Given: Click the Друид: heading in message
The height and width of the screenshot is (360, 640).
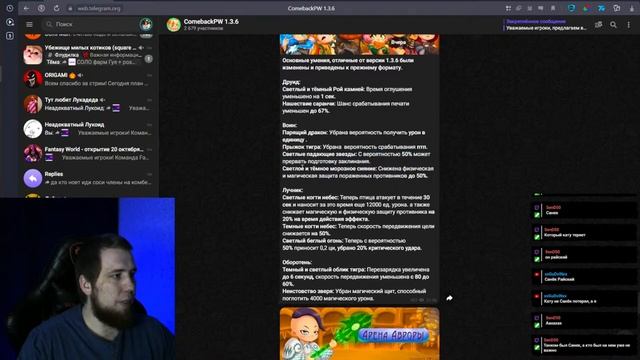Looking at the screenshot, I should point(291,82).
